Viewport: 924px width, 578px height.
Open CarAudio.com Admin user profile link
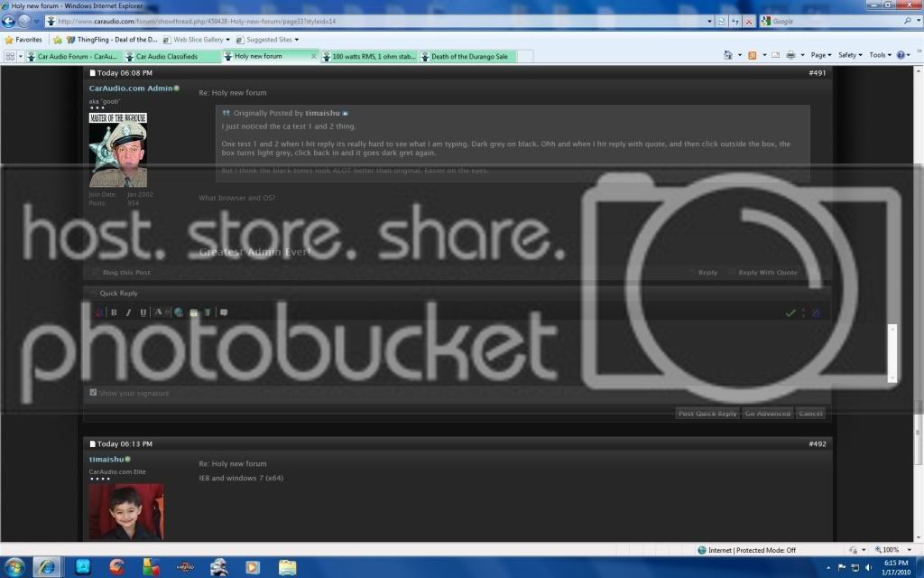point(131,88)
